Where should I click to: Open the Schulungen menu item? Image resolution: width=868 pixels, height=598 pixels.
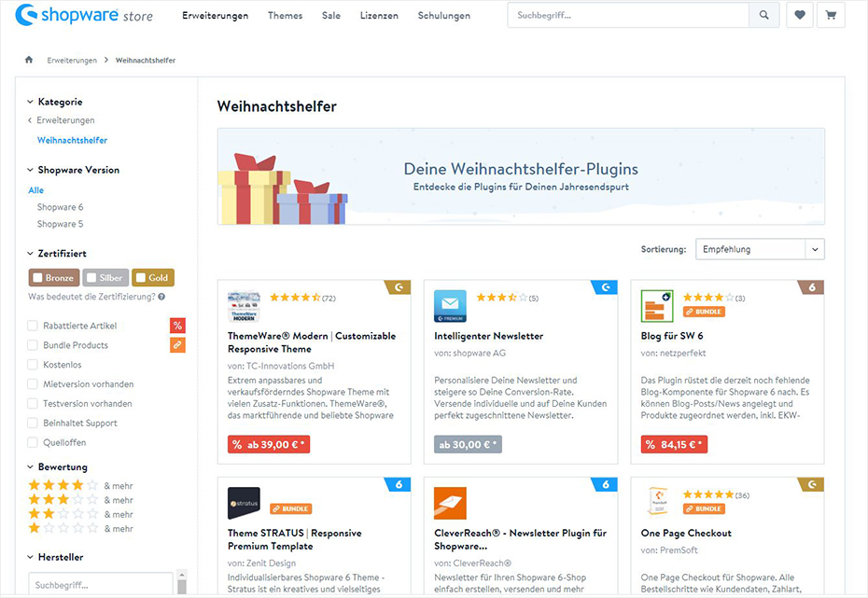[443, 16]
